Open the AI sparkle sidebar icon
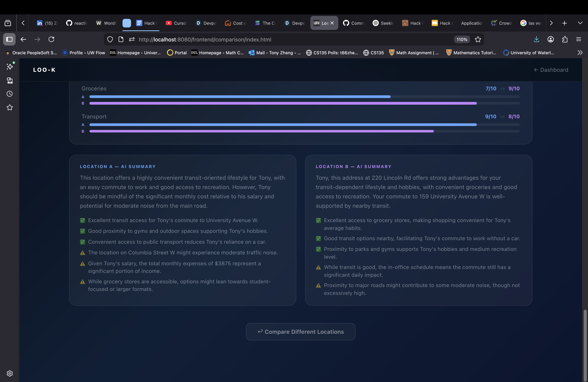588x382 pixels. [x=10, y=67]
